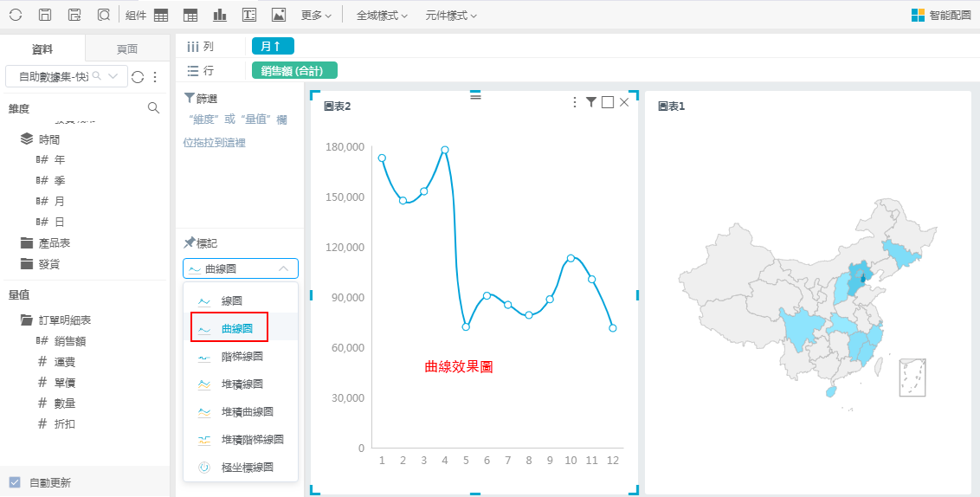Screen dimensions: 980x497
Task: Insert a text box component
Action: pos(249,15)
